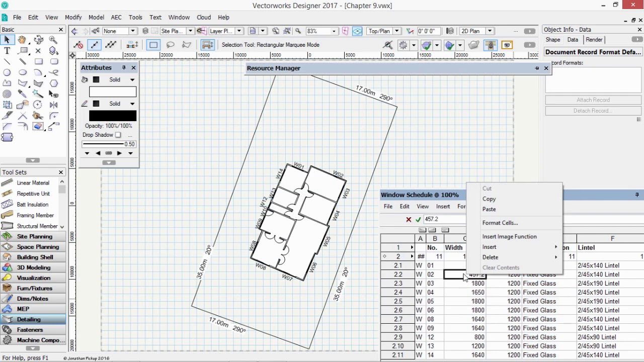Toggle the wall insertion mode button

click(207, 45)
